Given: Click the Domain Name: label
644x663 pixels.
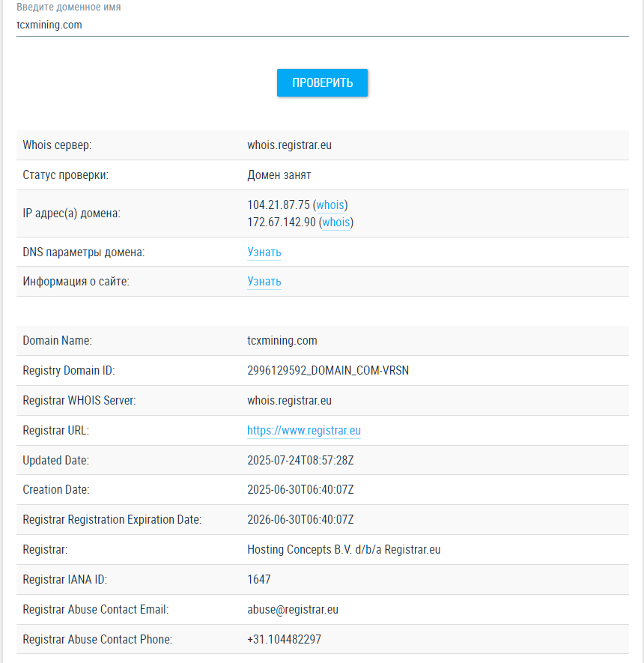Looking at the screenshot, I should coord(57,341).
